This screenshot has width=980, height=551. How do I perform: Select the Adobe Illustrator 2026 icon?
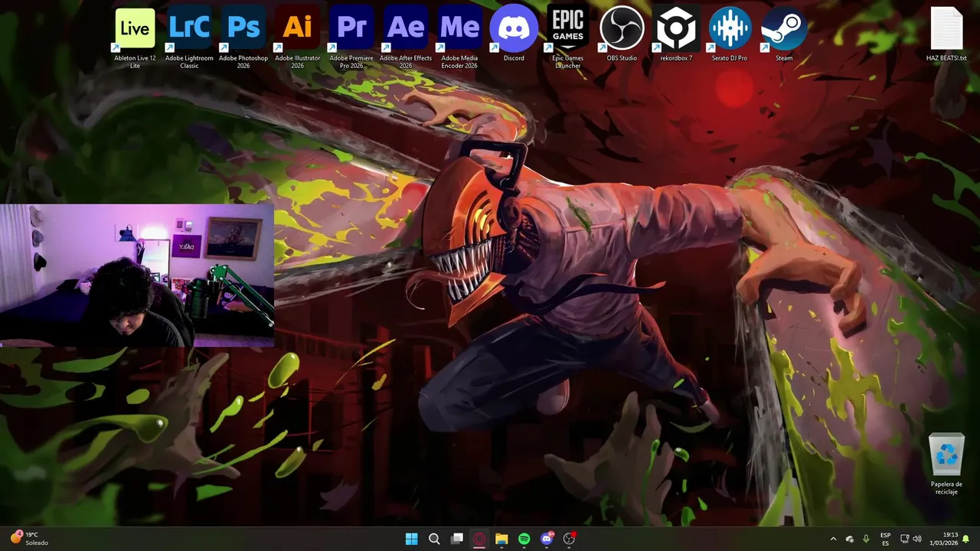pyautogui.click(x=297, y=37)
